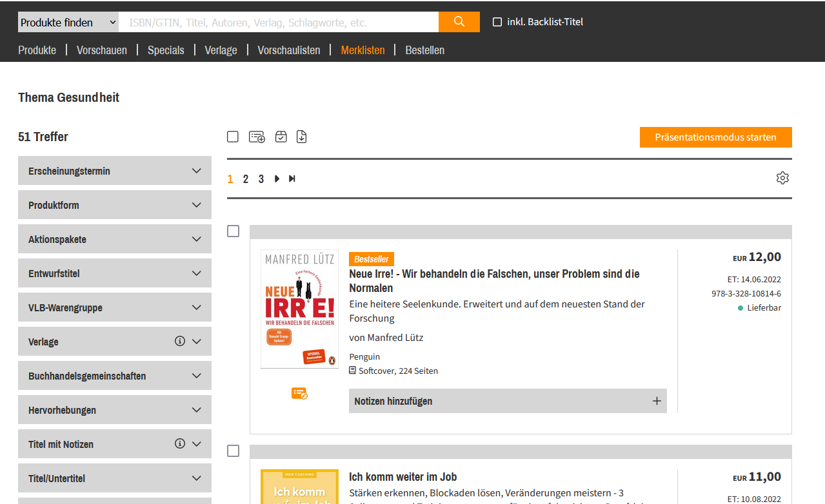This screenshot has width=825, height=504.
Task: Click orange Merkliste icon under Neue Irre cover
Action: pos(299,393)
